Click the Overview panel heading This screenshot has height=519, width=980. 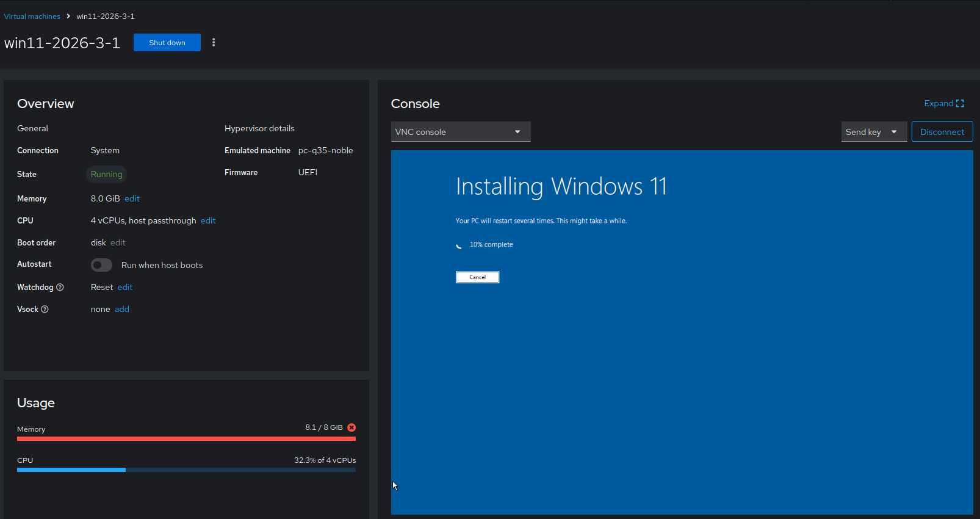pos(46,104)
